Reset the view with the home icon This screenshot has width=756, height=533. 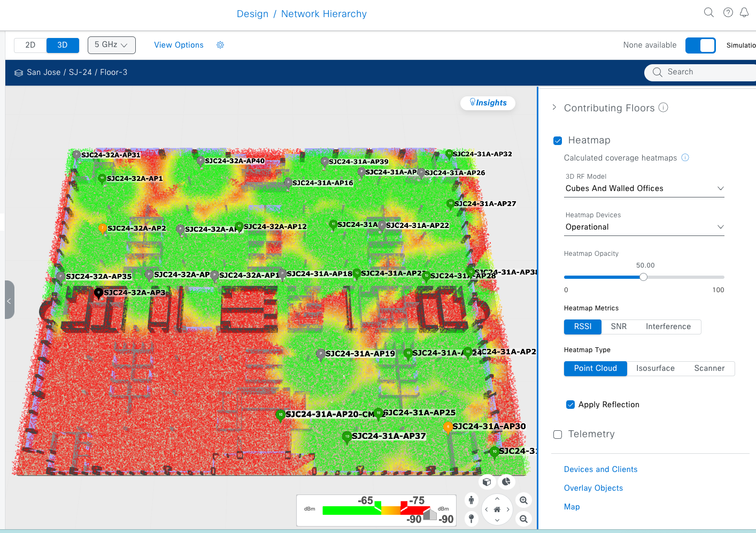497,509
